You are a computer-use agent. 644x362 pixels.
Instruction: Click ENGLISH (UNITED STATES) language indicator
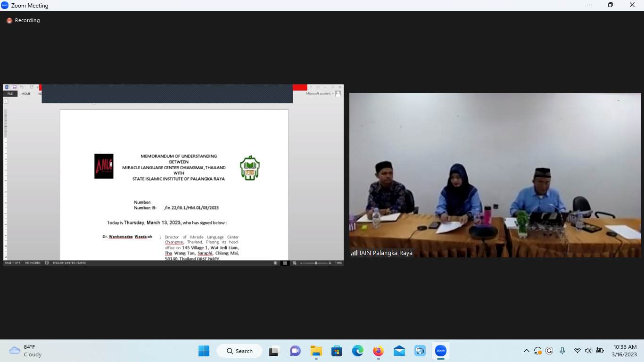(69, 263)
